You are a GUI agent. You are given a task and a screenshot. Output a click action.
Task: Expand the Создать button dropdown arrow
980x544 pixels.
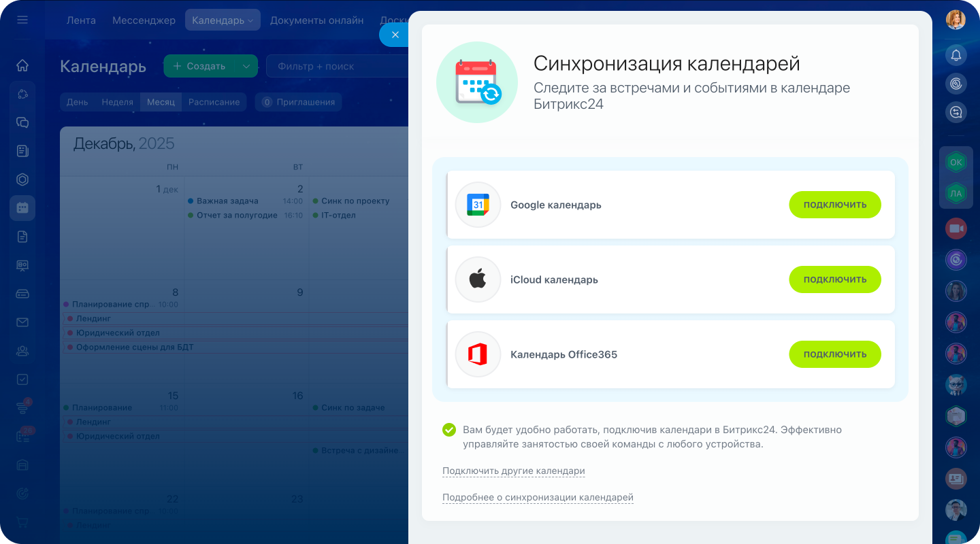[x=246, y=66]
